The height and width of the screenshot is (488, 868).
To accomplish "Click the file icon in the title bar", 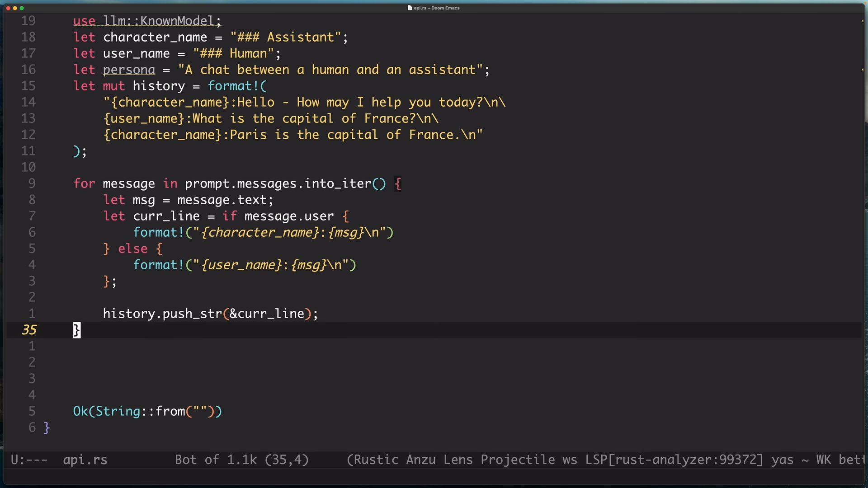I will click(410, 8).
